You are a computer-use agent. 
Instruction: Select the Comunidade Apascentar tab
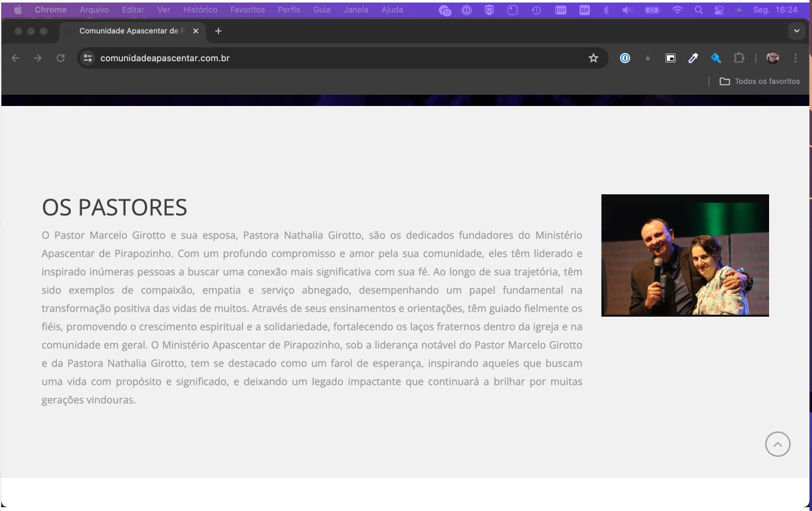(x=133, y=31)
